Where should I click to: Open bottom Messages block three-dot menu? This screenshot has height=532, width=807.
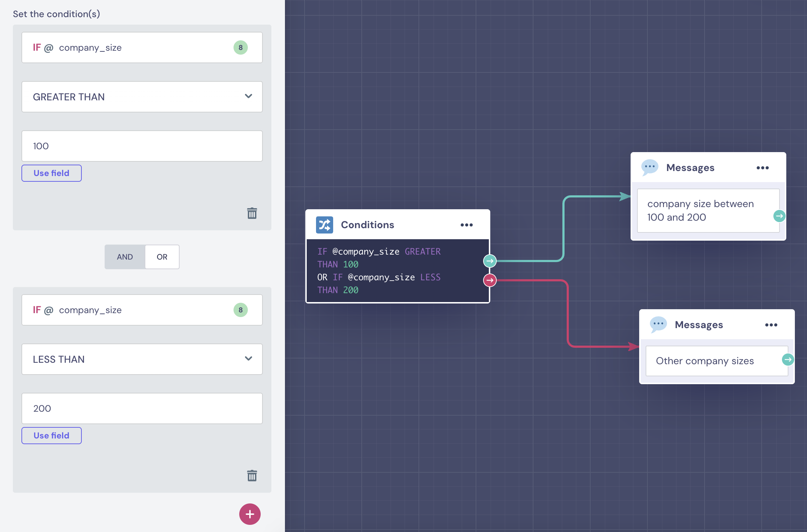pos(771,325)
